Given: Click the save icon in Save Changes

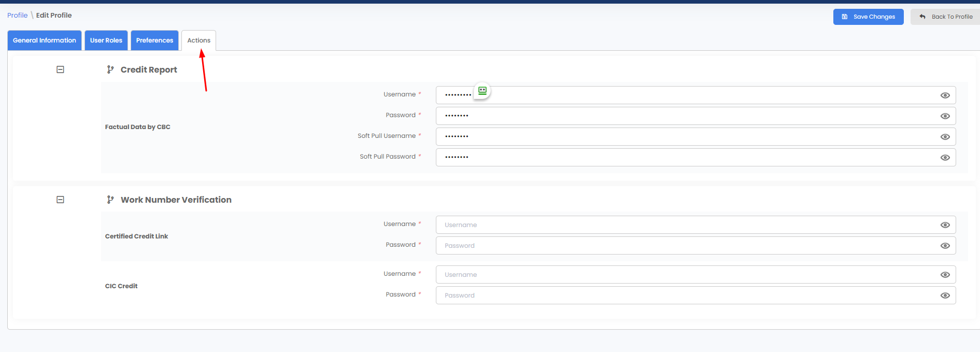Looking at the screenshot, I should (x=845, y=17).
